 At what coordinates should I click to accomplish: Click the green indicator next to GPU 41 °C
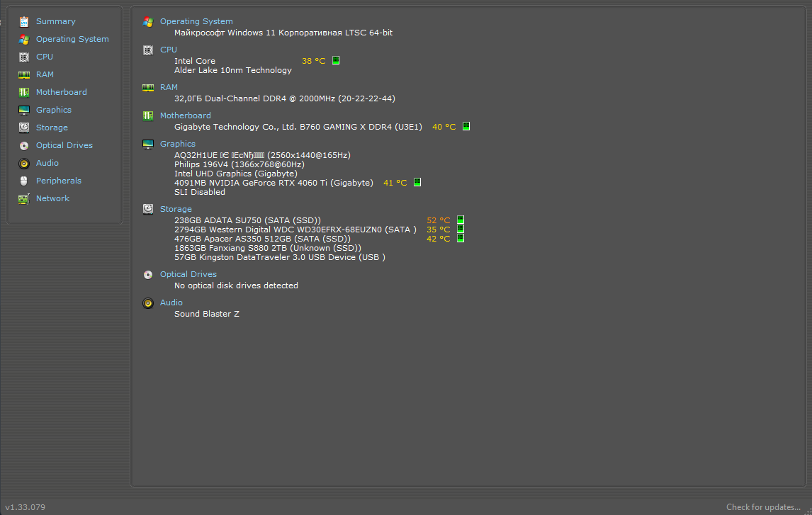(417, 182)
